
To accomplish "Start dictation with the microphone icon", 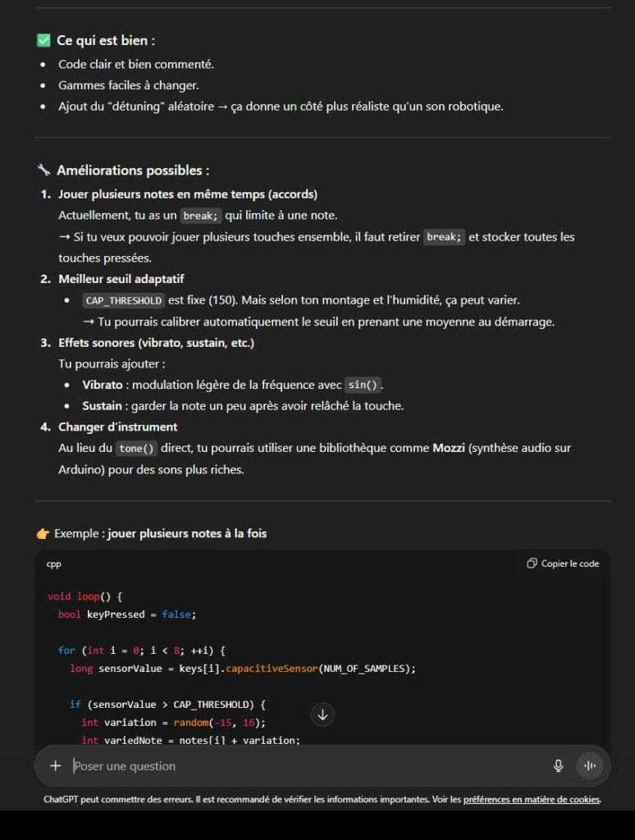I will (559, 766).
